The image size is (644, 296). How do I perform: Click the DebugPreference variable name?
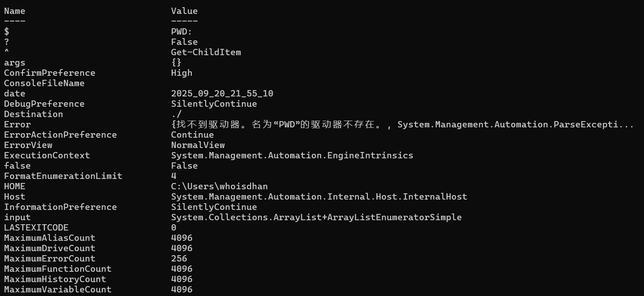click(44, 104)
